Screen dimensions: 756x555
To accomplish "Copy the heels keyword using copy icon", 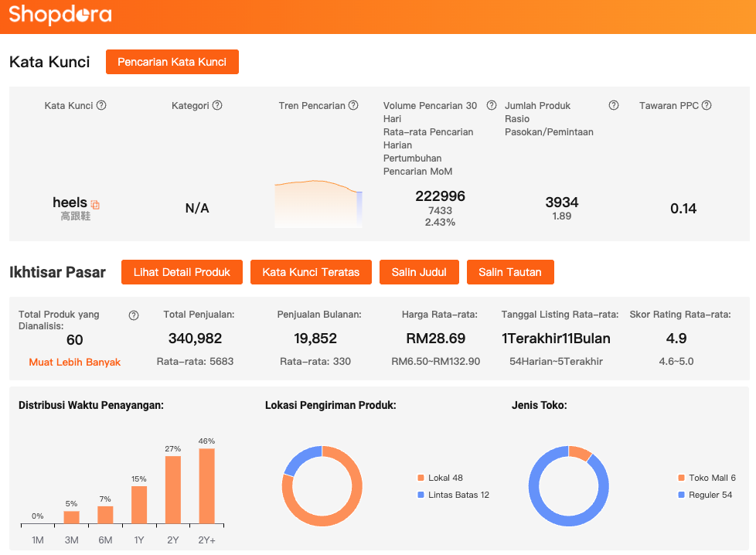I will pyautogui.click(x=95, y=205).
